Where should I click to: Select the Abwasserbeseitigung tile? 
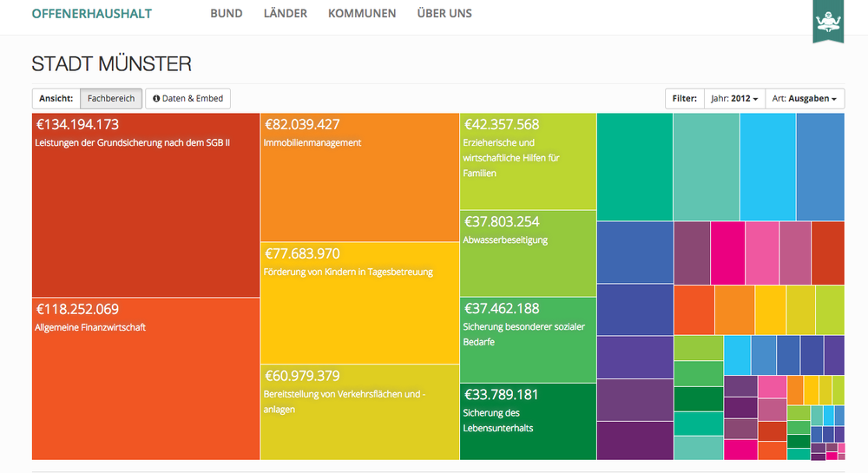[x=528, y=253]
